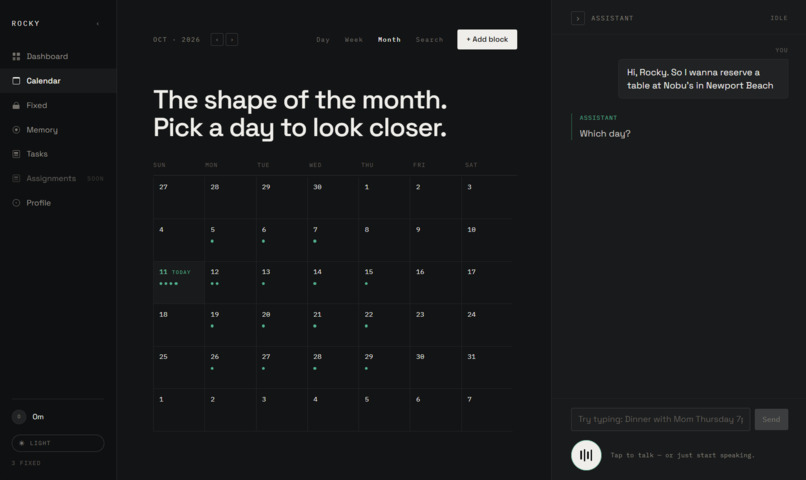Image resolution: width=806 pixels, height=480 pixels.
Task: Click the Memory circle icon
Action: point(16,130)
